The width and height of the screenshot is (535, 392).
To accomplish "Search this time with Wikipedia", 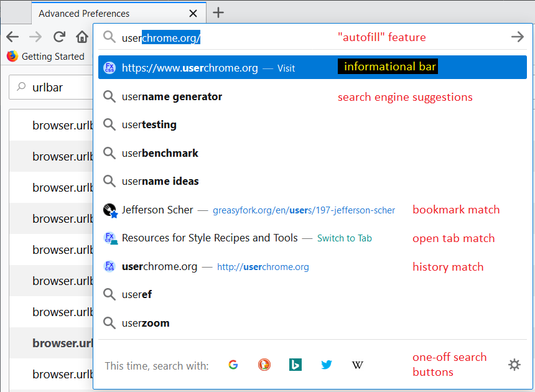I will (x=358, y=365).
